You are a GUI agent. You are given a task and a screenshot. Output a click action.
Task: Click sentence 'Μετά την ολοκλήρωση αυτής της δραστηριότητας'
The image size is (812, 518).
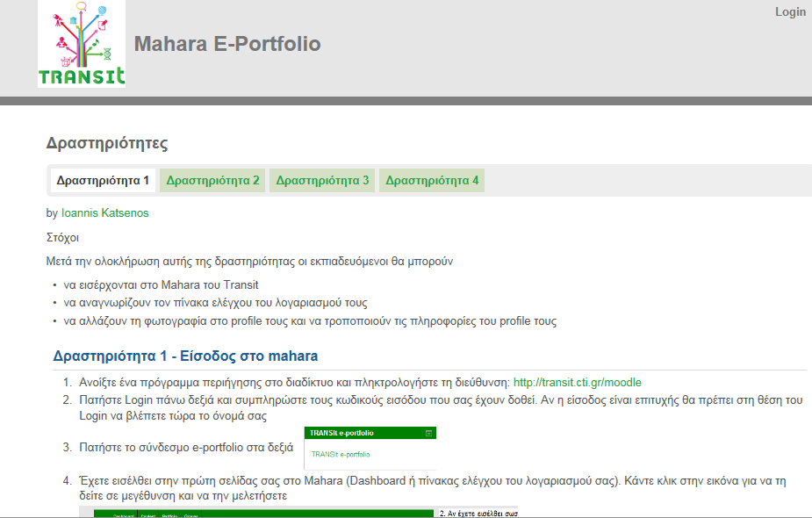249,261
